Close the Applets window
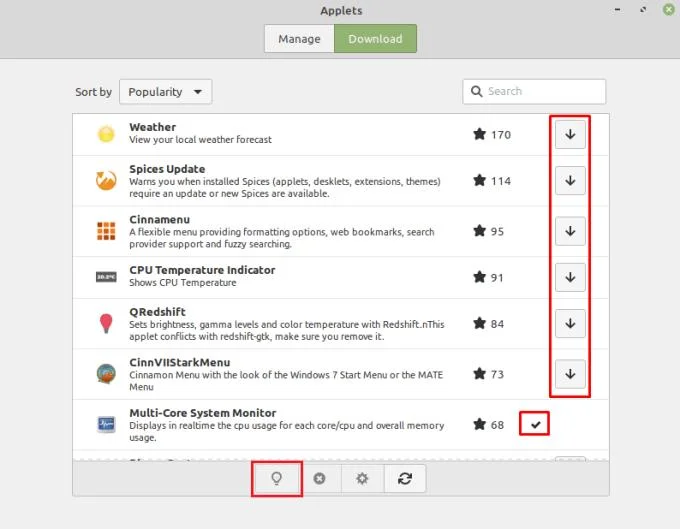The height and width of the screenshot is (529, 680). click(669, 9)
